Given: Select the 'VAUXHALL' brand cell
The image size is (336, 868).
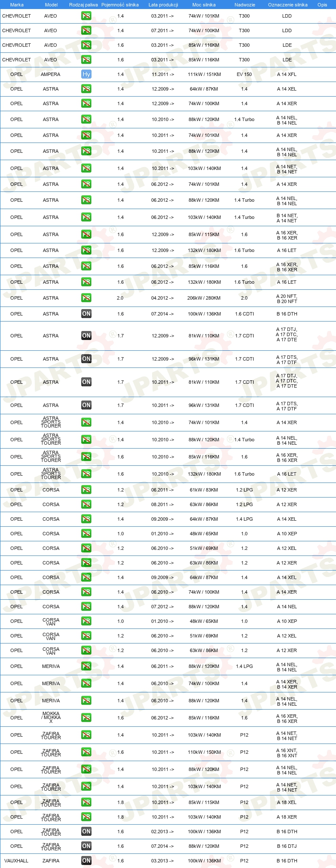Looking at the screenshot, I should 16,861.
